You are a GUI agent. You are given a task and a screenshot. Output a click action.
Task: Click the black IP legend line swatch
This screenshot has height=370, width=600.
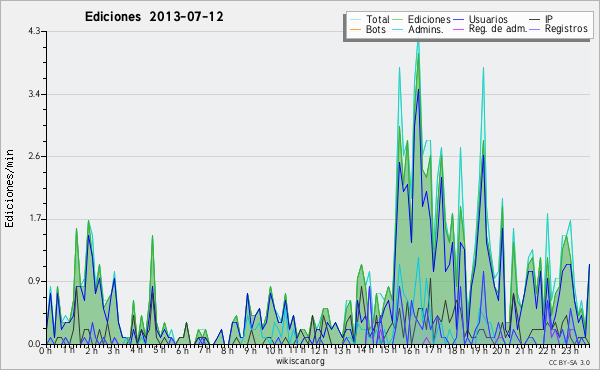pyautogui.click(x=535, y=20)
